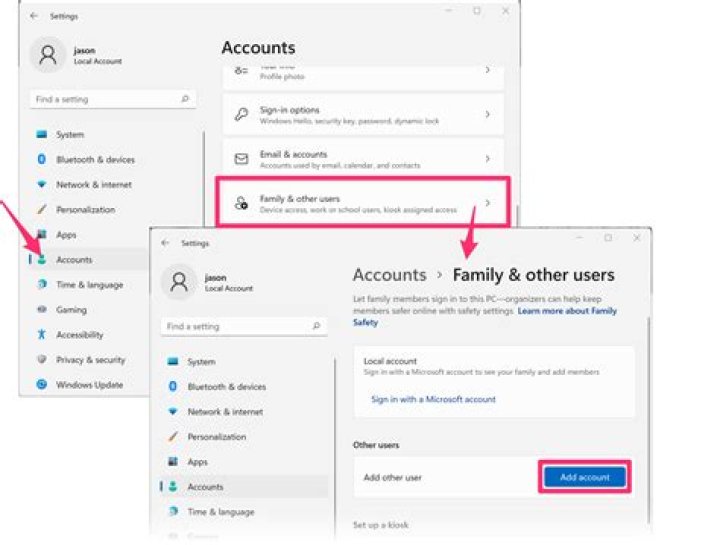720x545 pixels.
Task: Click the Gaming icon in the sidebar
Action: coord(41,310)
